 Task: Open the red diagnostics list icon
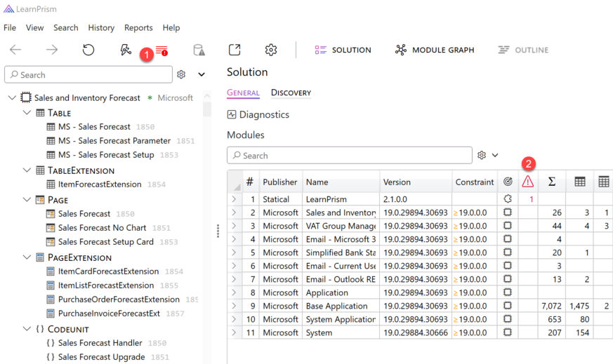pos(162,50)
